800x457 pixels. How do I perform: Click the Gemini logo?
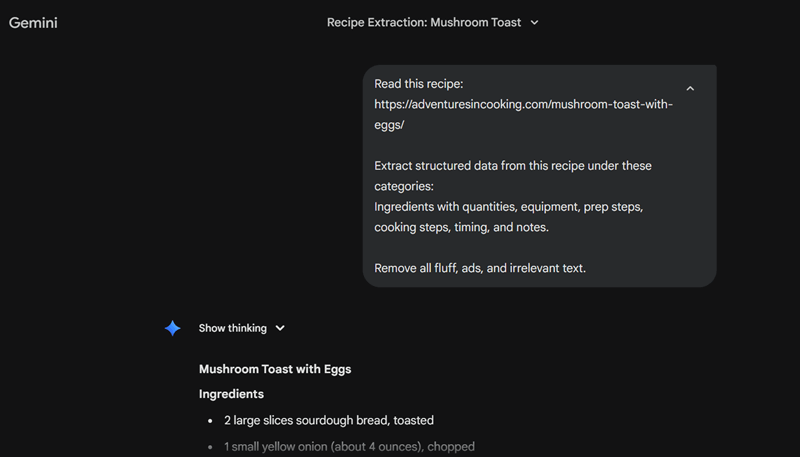click(x=33, y=23)
